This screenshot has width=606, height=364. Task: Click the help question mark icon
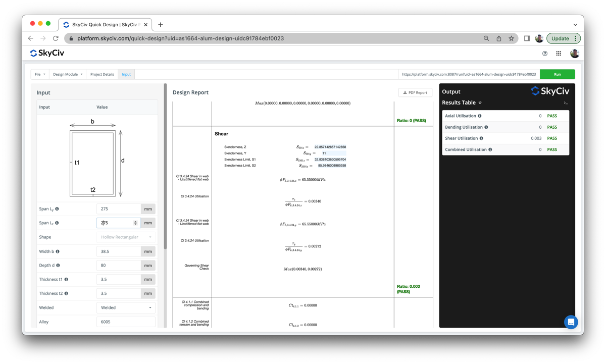(544, 54)
